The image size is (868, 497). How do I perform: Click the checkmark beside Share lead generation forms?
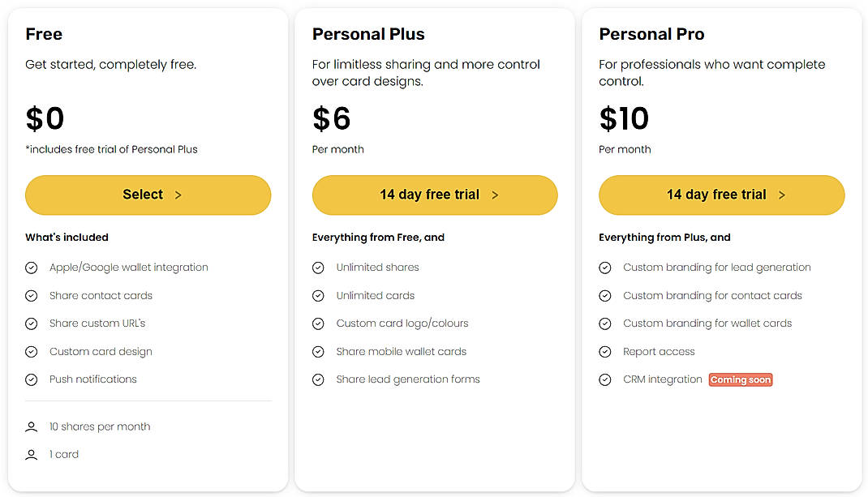pos(318,379)
